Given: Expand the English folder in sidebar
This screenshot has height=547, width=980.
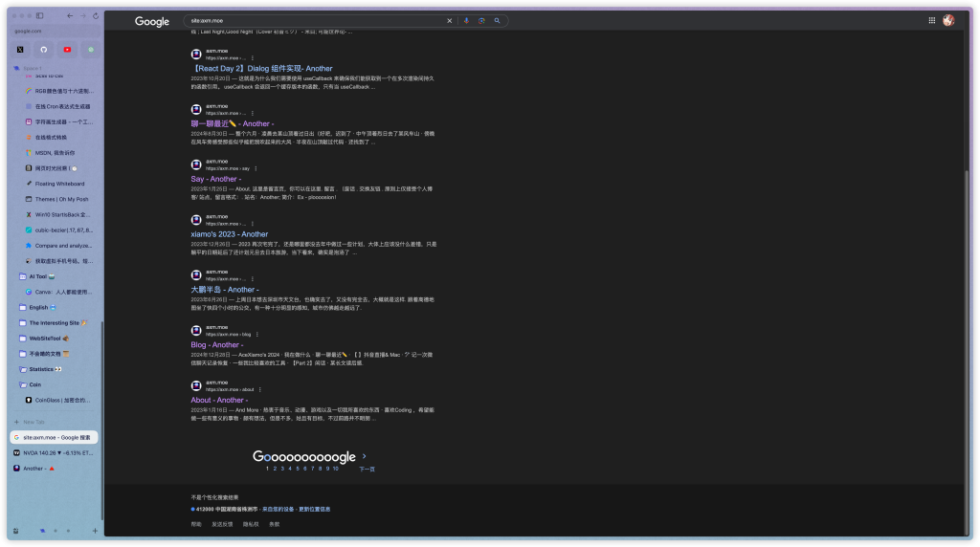Looking at the screenshot, I should tap(38, 307).
